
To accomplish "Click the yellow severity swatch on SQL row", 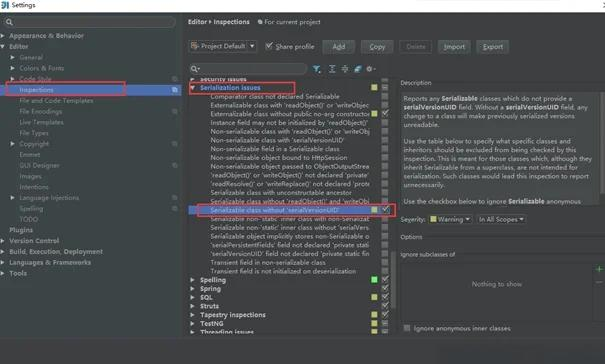I will [x=374, y=297].
